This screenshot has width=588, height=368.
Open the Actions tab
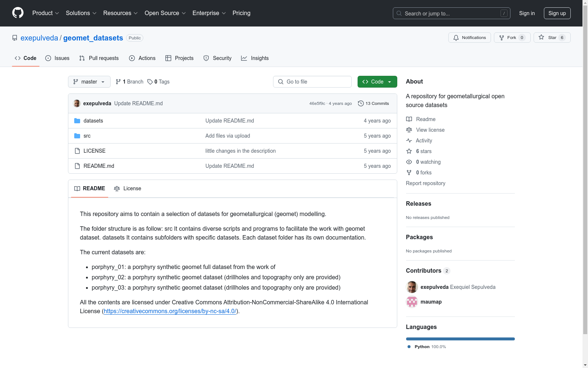click(x=142, y=58)
